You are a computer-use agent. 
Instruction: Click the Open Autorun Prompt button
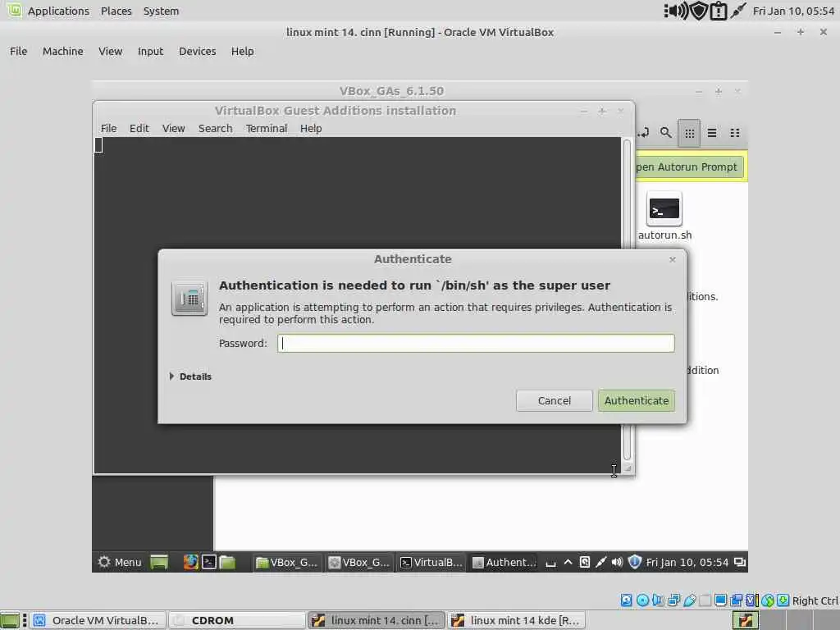[689, 167]
